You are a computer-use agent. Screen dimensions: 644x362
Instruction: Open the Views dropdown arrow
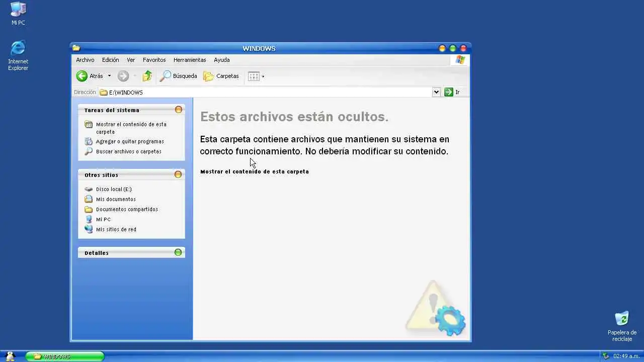click(x=263, y=77)
